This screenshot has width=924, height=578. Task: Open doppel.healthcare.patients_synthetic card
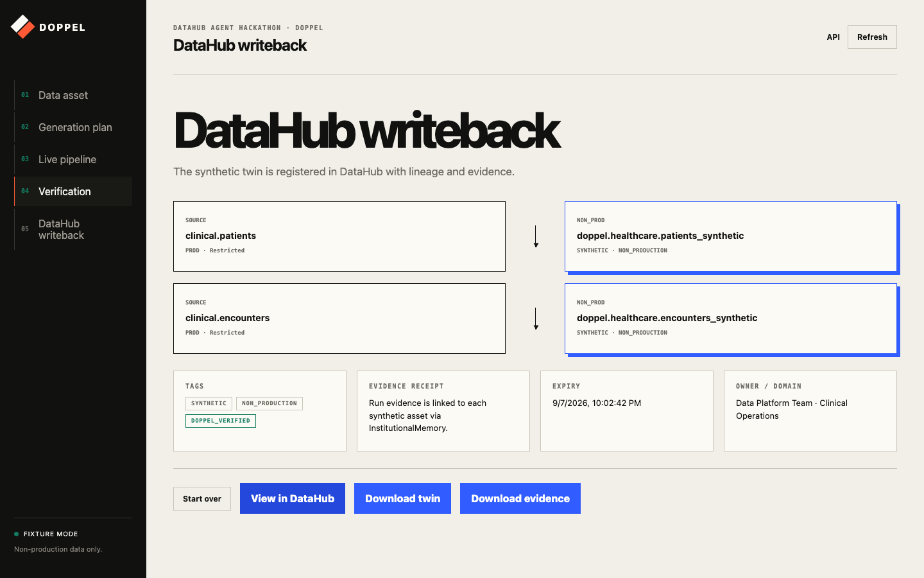tap(731, 236)
